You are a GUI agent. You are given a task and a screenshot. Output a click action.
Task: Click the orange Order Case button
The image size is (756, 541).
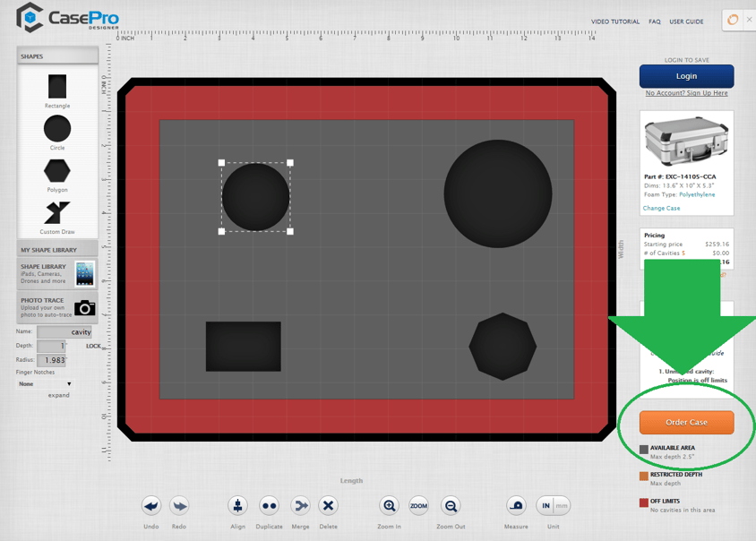(x=686, y=422)
